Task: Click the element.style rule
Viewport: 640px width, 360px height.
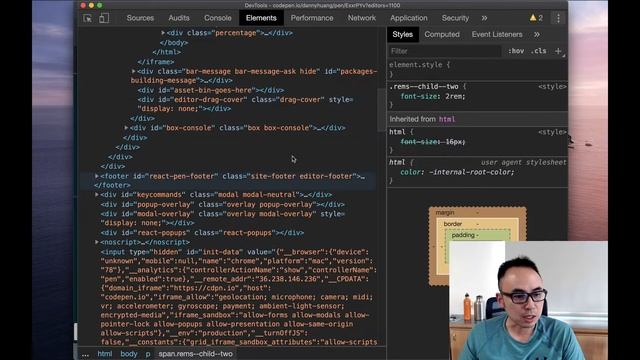Action: (419, 64)
